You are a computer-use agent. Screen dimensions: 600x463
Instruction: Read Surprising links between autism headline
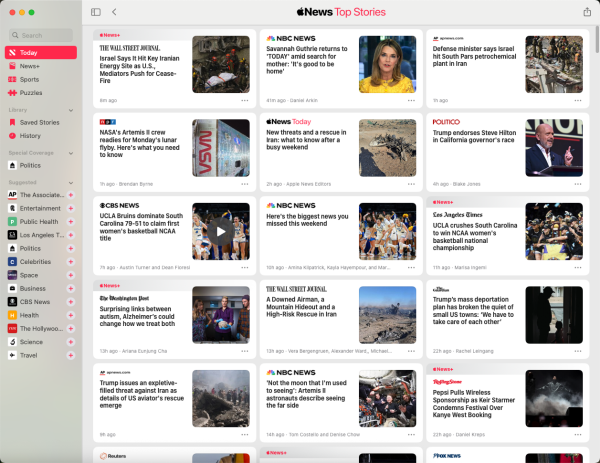137,316
